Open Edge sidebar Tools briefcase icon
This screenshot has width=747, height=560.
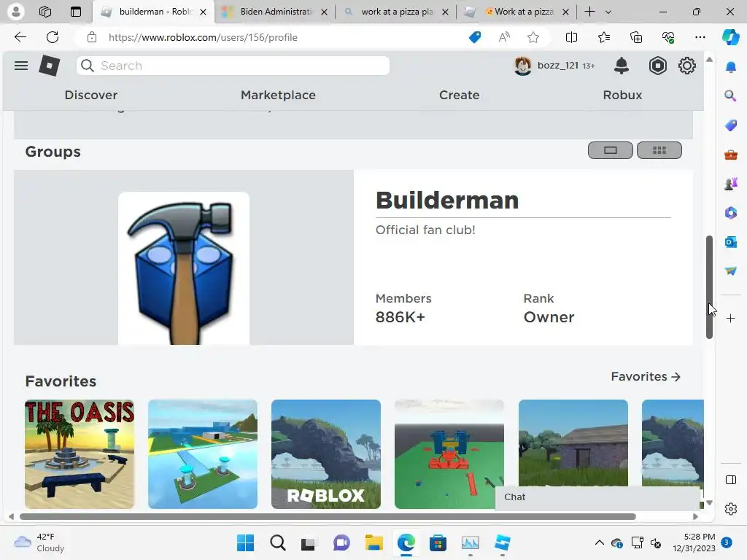[730, 155]
